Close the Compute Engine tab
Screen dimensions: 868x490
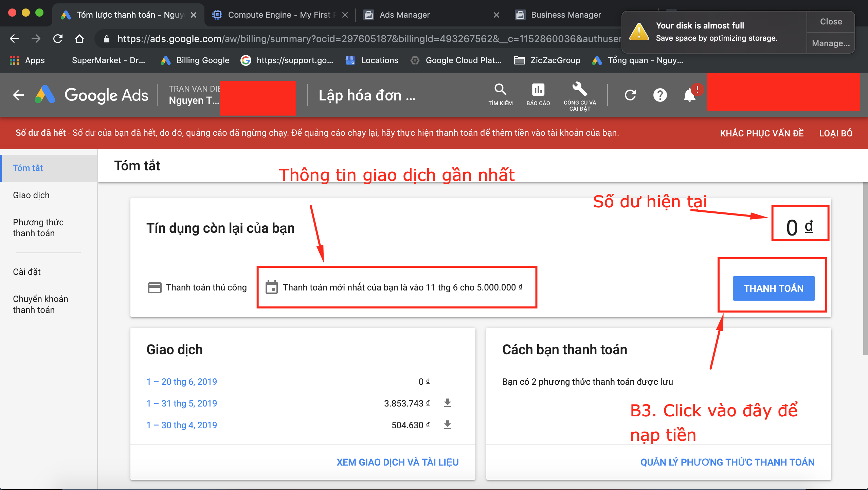click(x=345, y=15)
